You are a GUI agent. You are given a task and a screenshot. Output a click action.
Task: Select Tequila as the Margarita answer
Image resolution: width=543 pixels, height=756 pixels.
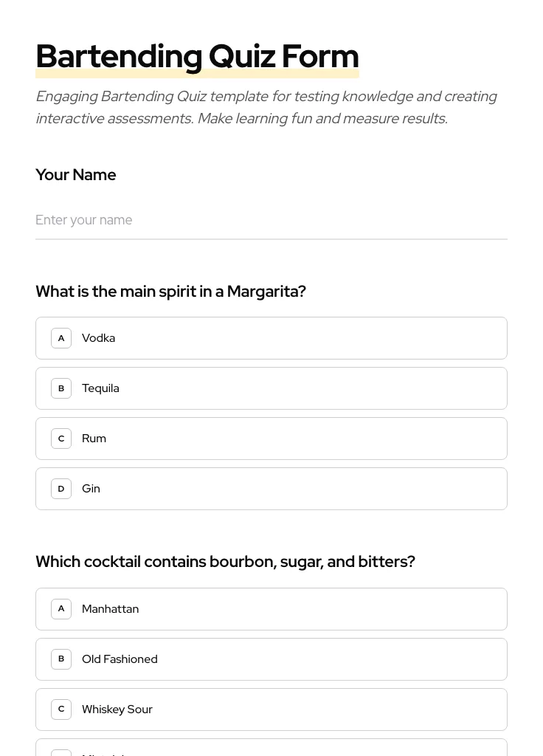click(271, 388)
